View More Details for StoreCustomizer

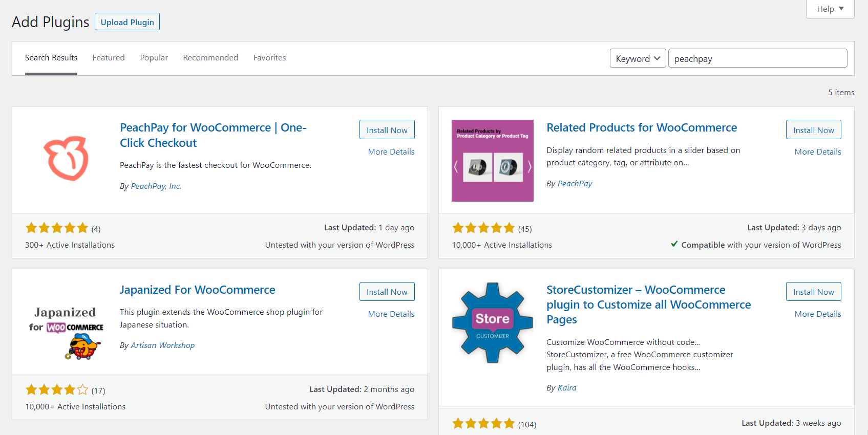[818, 314]
